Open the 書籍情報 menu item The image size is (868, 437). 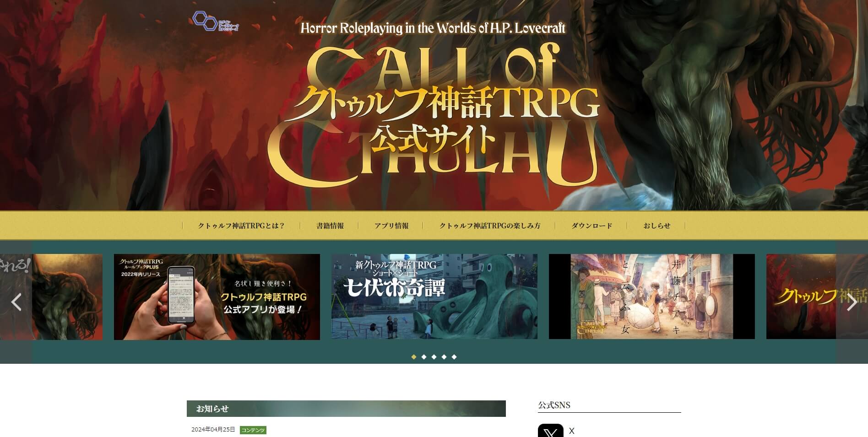tap(330, 226)
